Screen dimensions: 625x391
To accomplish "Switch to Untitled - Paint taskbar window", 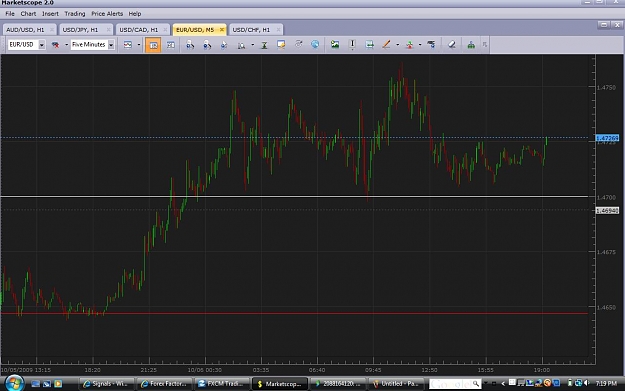I will tap(396, 384).
